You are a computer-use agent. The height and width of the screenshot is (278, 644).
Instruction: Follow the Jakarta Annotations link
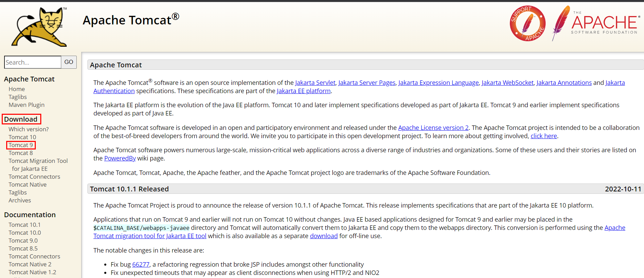pyautogui.click(x=564, y=82)
